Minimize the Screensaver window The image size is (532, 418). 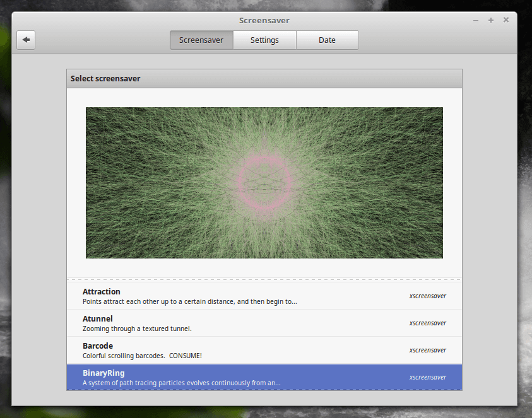click(476, 21)
